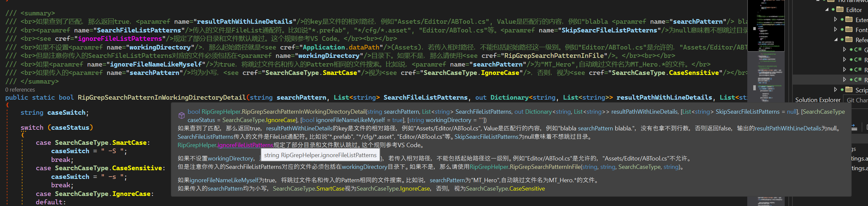Image resolution: width=868 pixels, height=206 pixels.
Task: Collapse the Editor folder in Solution Explorer
Action: pyautogui.click(x=827, y=9)
